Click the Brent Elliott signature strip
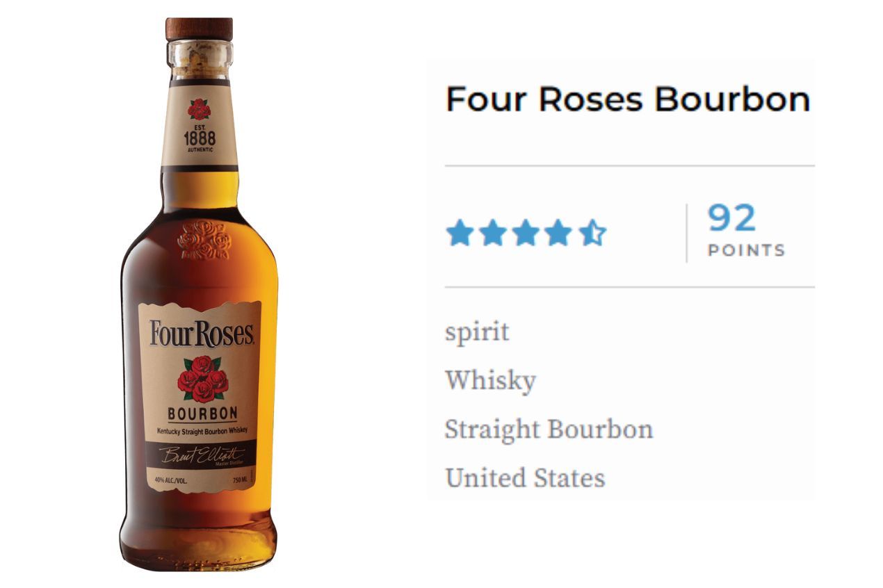This screenshot has height=588, width=883. (201, 455)
